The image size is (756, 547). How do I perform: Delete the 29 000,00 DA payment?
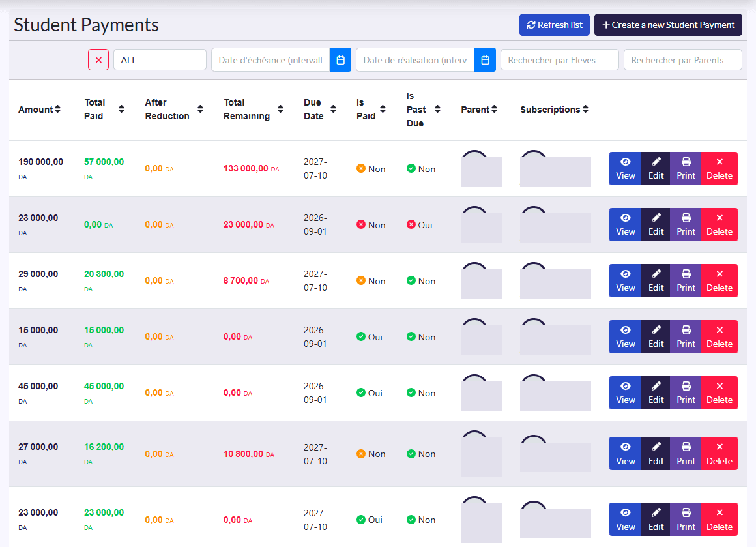pos(720,280)
